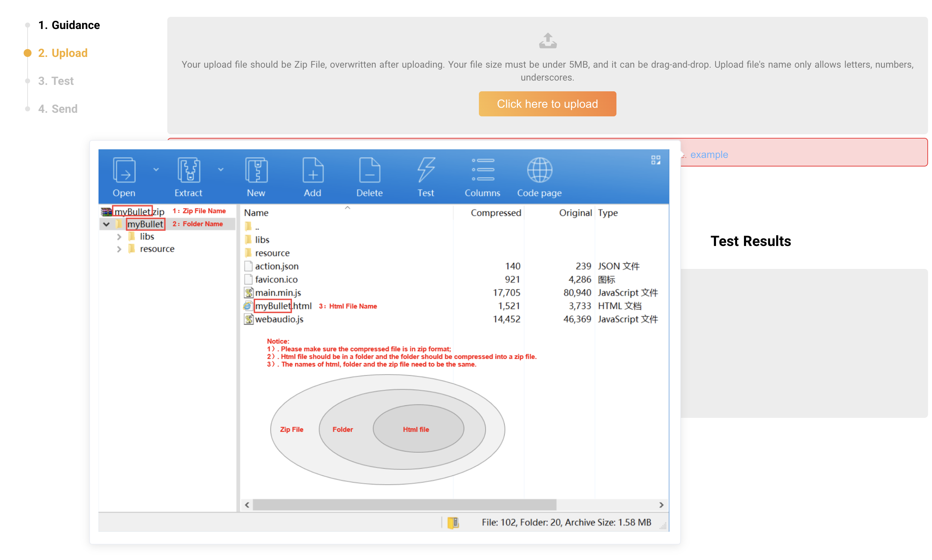Click the resize grip in status bar corner
Screen dimensions: 932x560
tap(663, 526)
